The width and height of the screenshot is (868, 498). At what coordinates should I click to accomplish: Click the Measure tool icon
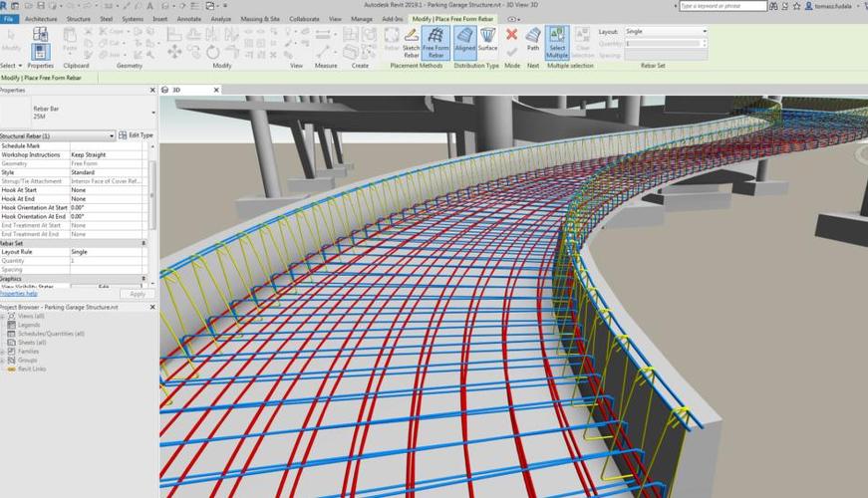(x=323, y=34)
